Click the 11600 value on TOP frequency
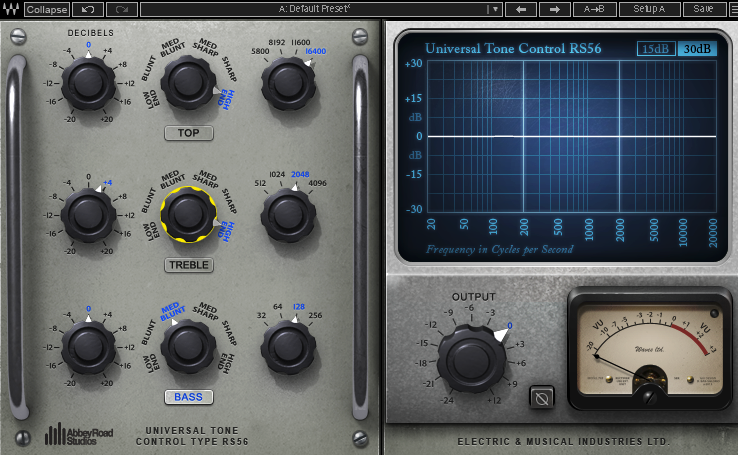 (x=300, y=42)
